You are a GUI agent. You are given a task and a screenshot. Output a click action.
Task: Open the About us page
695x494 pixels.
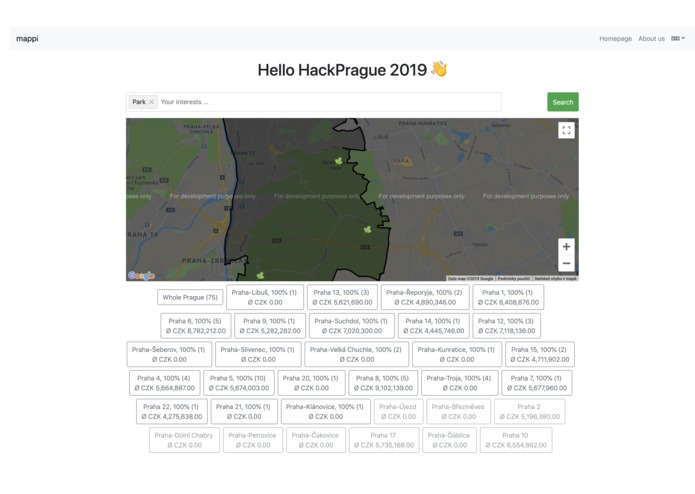[651, 39]
